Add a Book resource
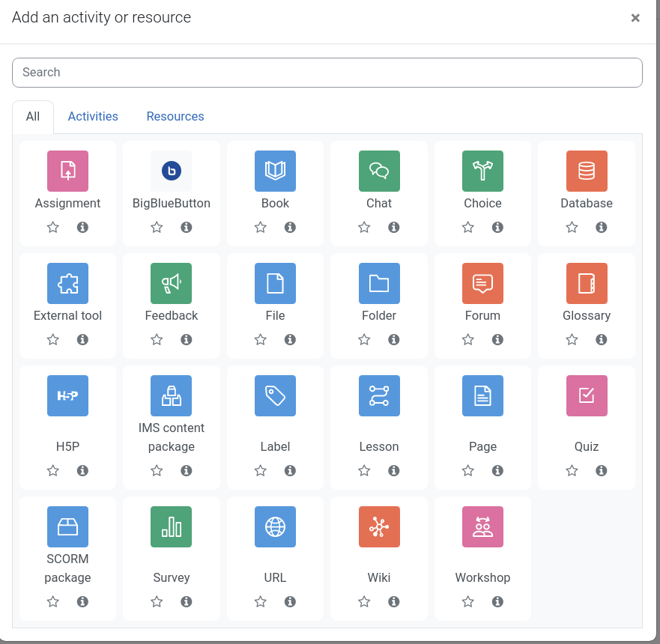Viewport: 660px width, 644px height. click(275, 171)
